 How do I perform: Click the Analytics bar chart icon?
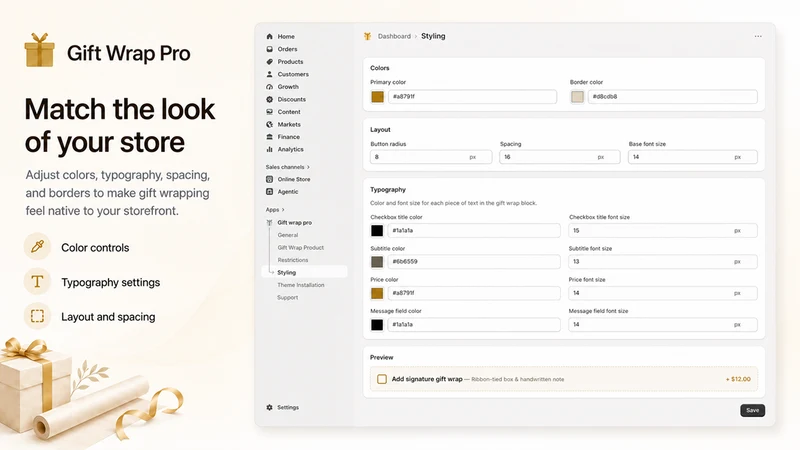269,149
